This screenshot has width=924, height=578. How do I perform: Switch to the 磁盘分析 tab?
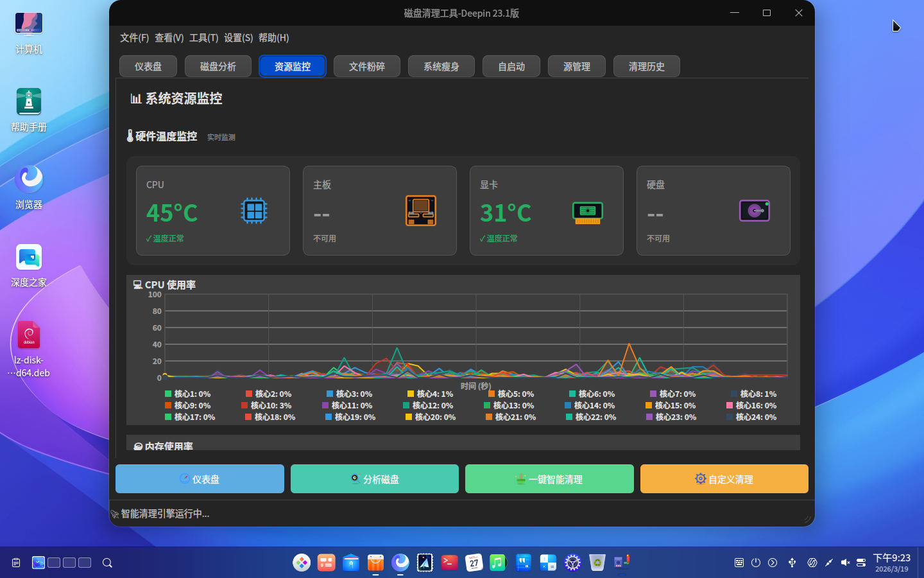tap(218, 66)
